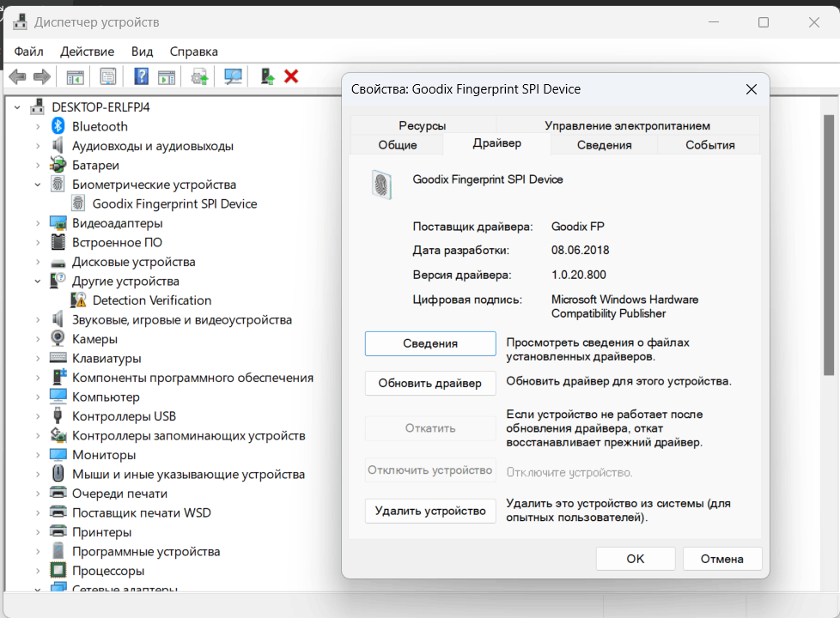Click the date value 08.06.2018
Viewport: 840px width, 618px height.
pos(580,250)
